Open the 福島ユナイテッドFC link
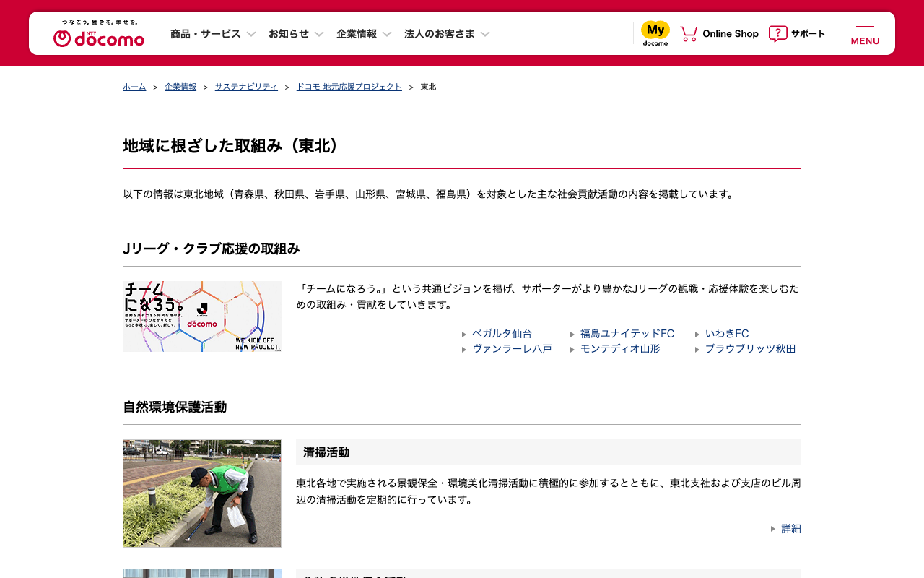Viewport: 924px width, 578px height. tap(627, 334)
